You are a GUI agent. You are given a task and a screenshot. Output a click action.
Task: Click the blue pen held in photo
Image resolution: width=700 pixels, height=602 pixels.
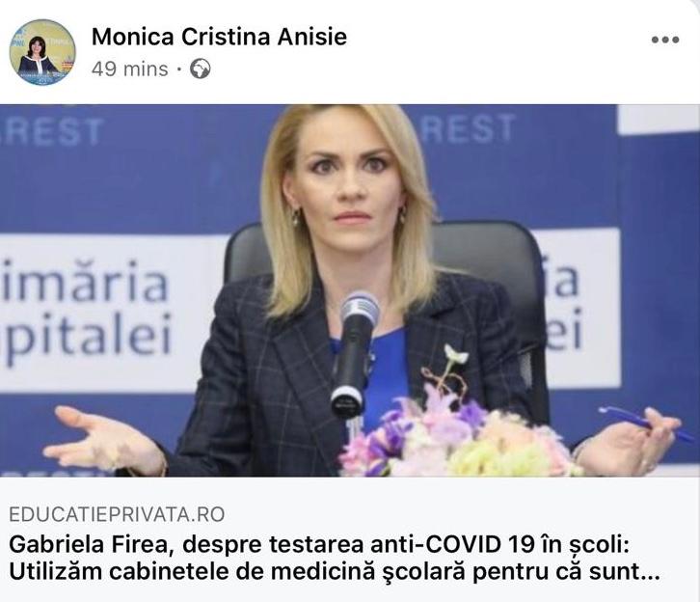tap(645, 424)
